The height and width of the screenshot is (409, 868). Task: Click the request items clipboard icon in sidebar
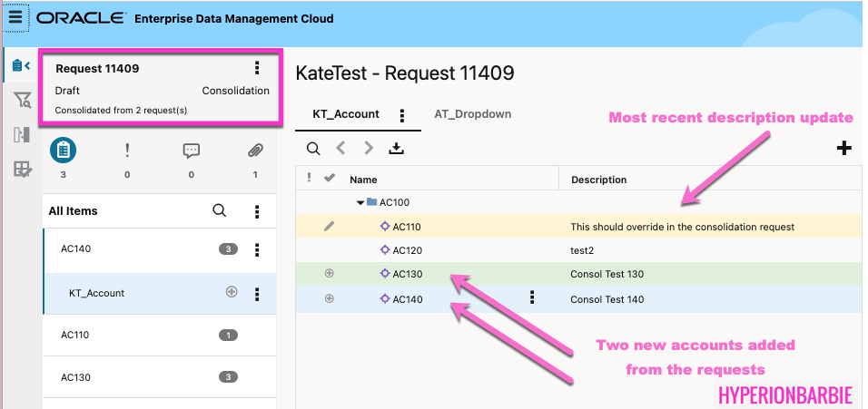click(x=64, y=151)
